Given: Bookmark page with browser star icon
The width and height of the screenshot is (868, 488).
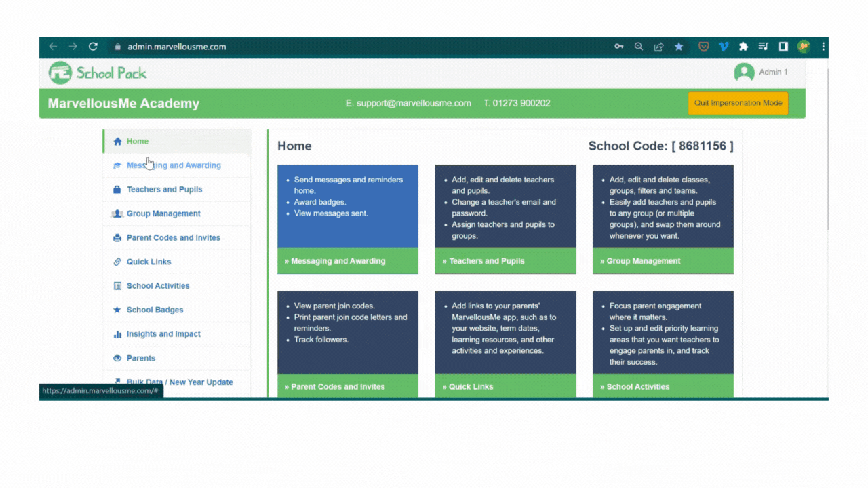Looking at the screenshot, I should tap(679, 47).
